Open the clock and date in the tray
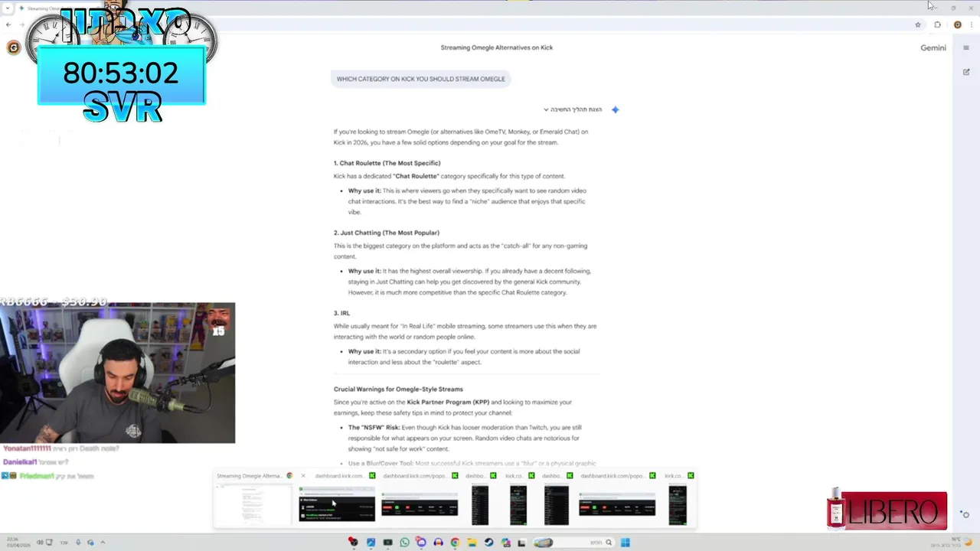This screenshot has height=551, width=980. tap(18, 543)
